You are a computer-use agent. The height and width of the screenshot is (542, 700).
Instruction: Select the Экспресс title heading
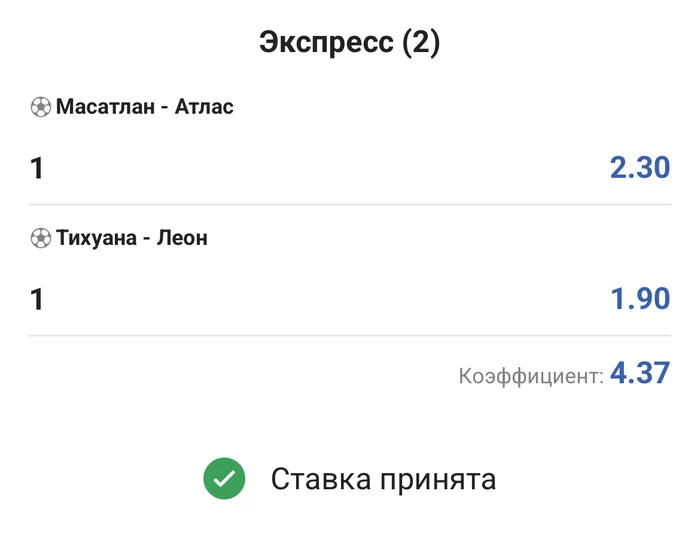pos(327,43)
